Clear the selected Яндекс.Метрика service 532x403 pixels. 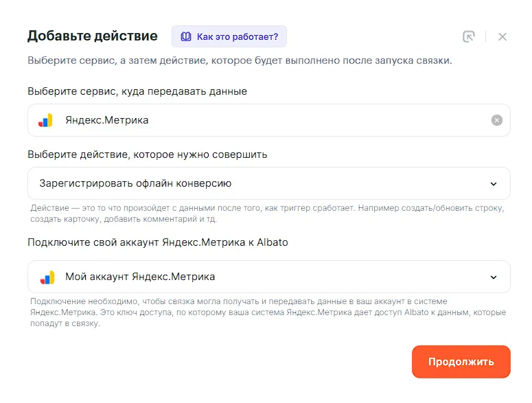(496, 120)
